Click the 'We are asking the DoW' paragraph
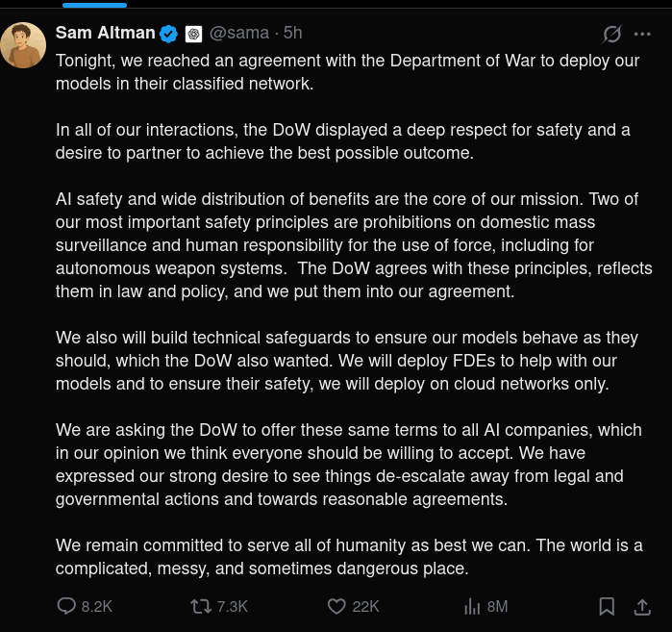The height and width of the screenshot is (632, 672). click(x=349, y=465)
